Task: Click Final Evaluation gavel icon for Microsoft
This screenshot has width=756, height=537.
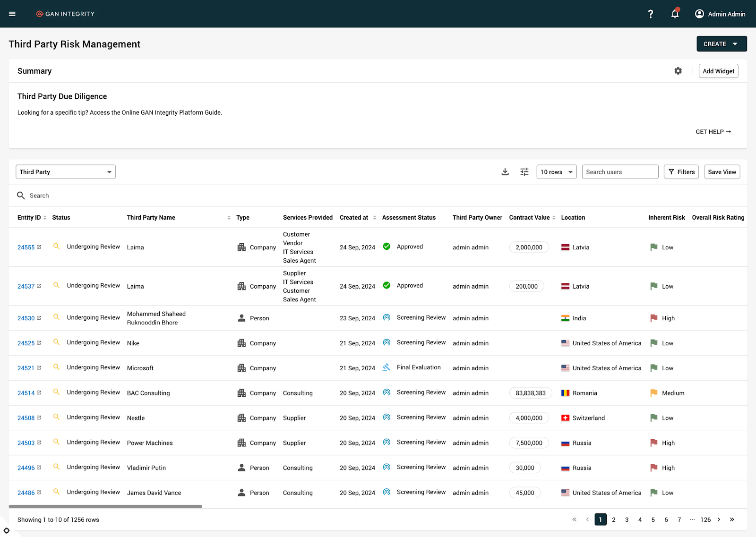Action: 387,367
